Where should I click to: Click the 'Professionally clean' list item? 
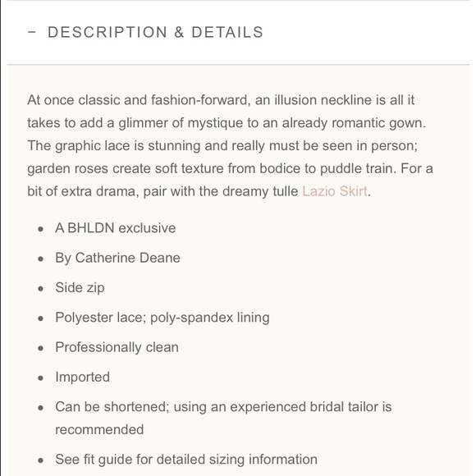point(117,347)
